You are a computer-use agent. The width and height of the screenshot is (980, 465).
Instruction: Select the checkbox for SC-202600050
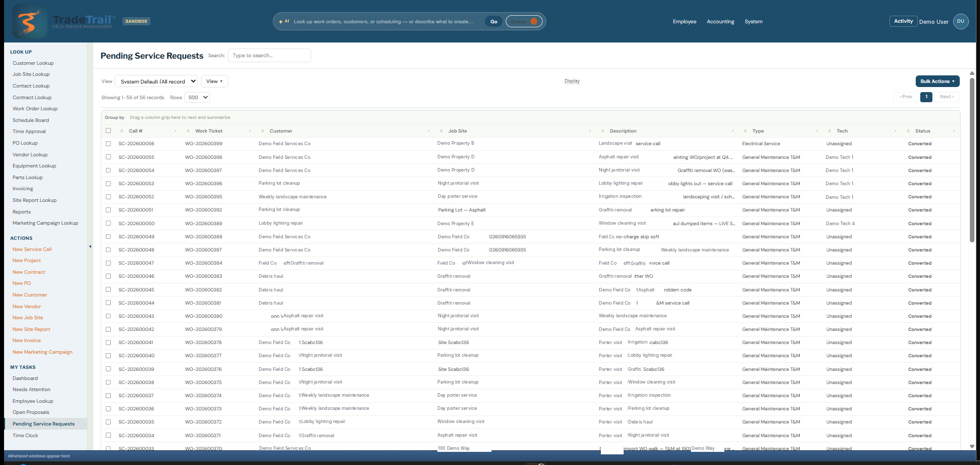pyautogui.click(x=108, y=223)
